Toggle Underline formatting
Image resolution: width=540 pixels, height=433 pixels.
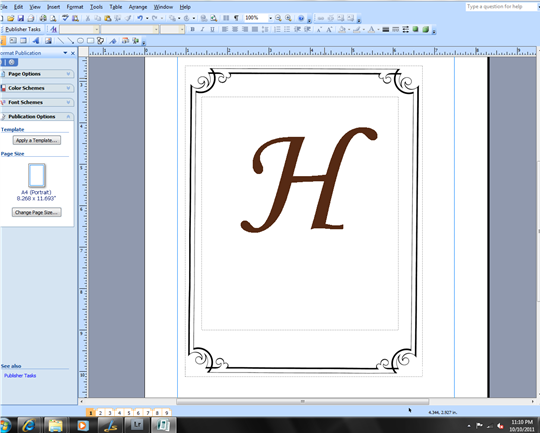212,30
